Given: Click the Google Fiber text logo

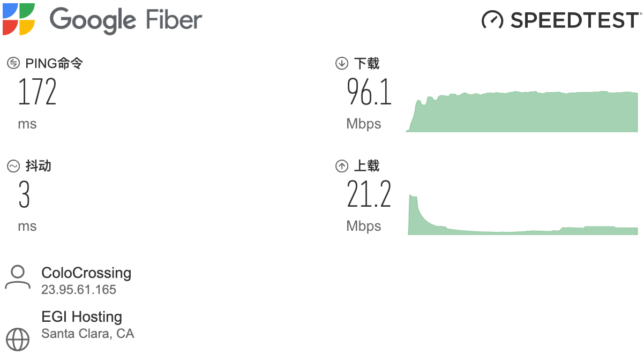Looking at the screenshot, I should [126, 20].
